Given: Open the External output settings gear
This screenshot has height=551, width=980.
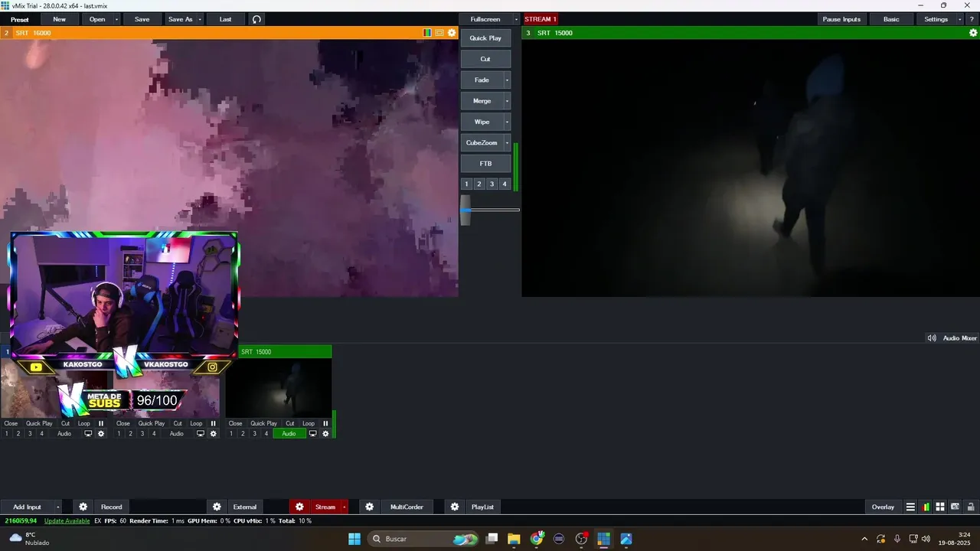Looking at the screenshot, I should pos(217,507).
